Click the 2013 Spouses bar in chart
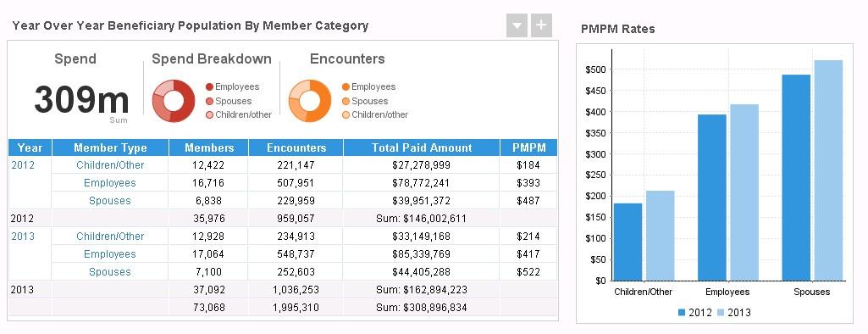 pyautogui.click(x=828, y=170)
